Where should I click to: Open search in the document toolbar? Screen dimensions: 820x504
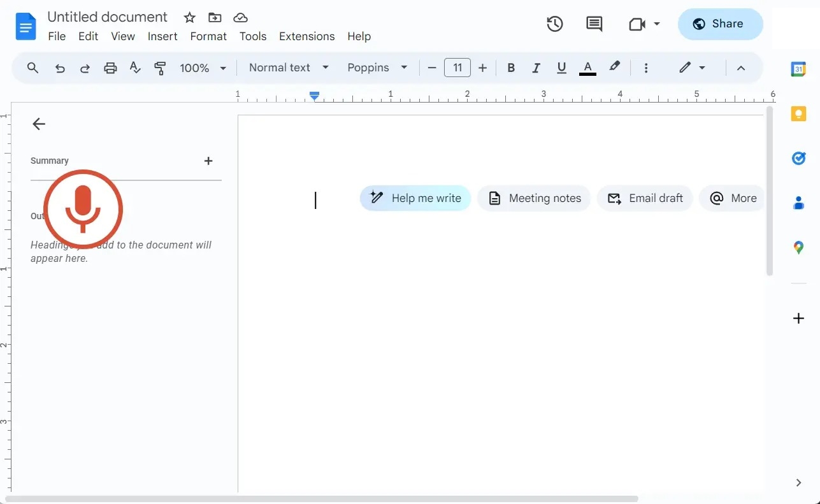(x=32, y=68)
